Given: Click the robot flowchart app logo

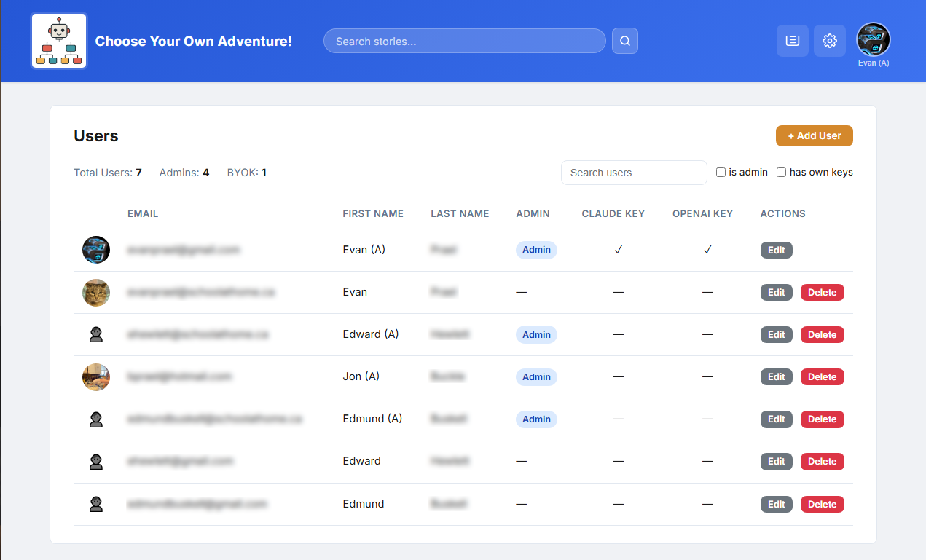Looking at the screenshot, I should pyautogui.click(x=59, y=41).
